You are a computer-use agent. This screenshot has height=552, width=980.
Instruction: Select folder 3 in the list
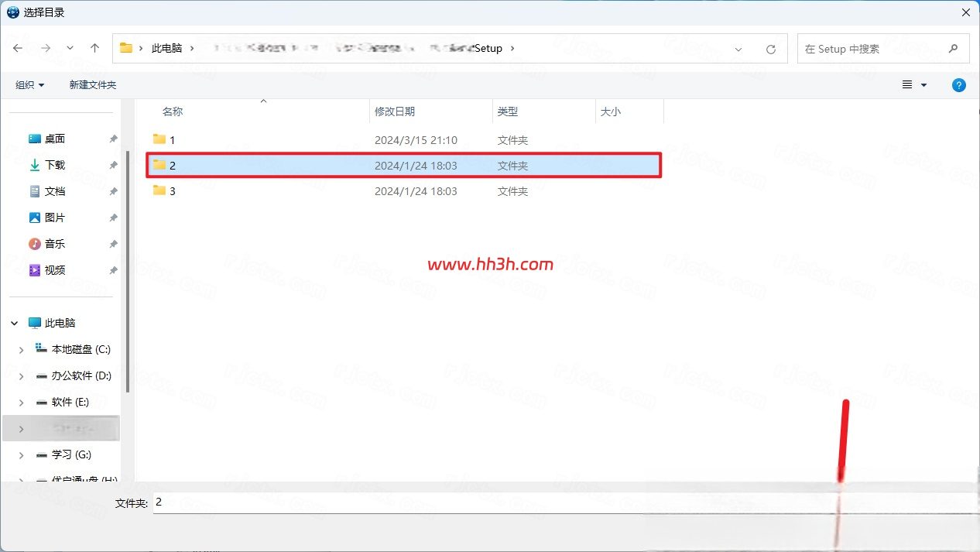tap(404, 191)
